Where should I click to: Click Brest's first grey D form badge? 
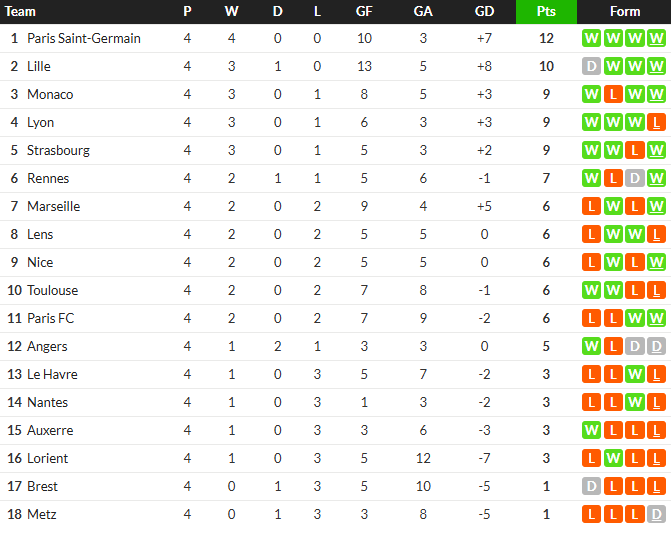click(x=591, y=487)
